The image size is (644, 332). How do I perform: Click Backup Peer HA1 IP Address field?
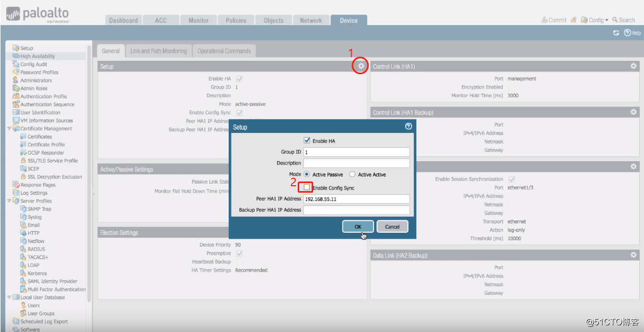coord(356,210)
